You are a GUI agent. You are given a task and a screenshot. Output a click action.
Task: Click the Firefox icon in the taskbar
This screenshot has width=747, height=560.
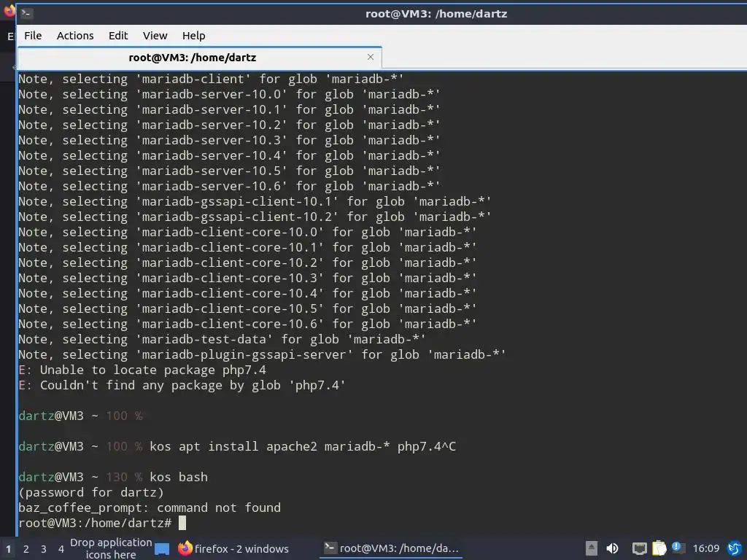coord(185,548)
